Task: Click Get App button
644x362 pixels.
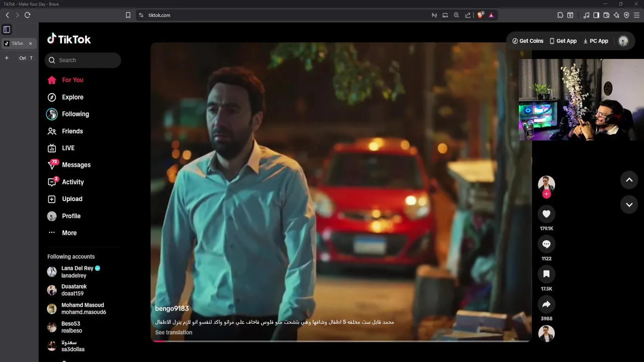Action: 563,41
